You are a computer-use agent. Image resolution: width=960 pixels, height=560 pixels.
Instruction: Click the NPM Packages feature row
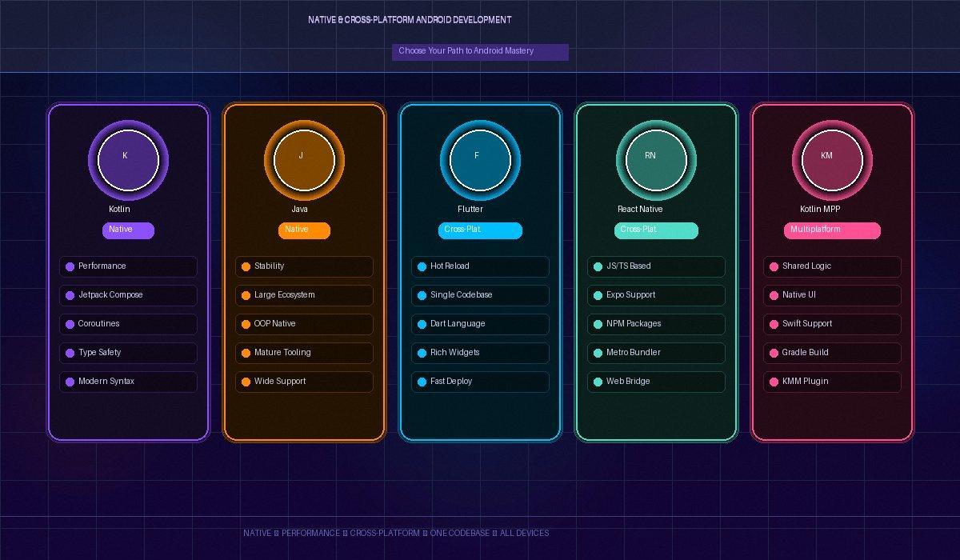click(656, 324)
